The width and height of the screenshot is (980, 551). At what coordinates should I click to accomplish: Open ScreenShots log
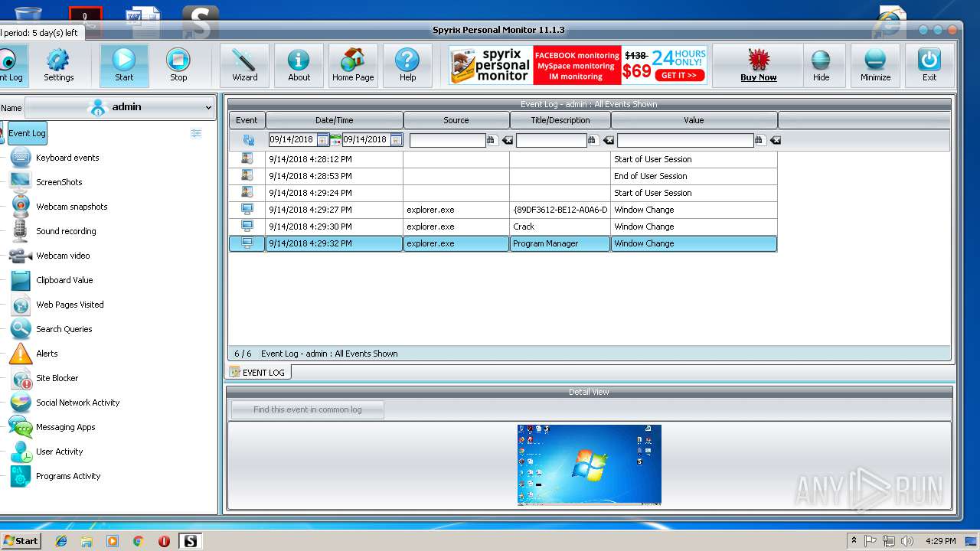point(59,182)
